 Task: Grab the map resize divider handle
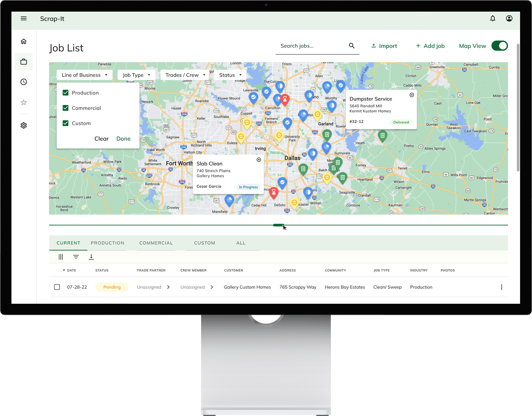pyautogui.click(x=278, y=225)
